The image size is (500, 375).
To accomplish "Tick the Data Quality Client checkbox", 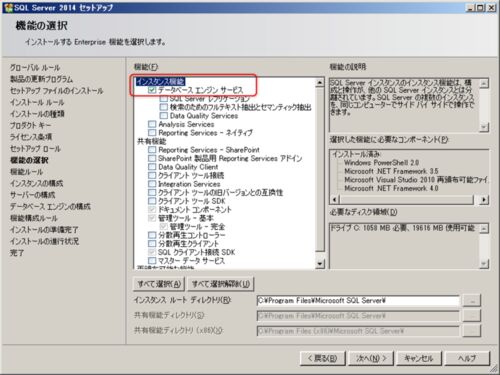I will (152, 167).
